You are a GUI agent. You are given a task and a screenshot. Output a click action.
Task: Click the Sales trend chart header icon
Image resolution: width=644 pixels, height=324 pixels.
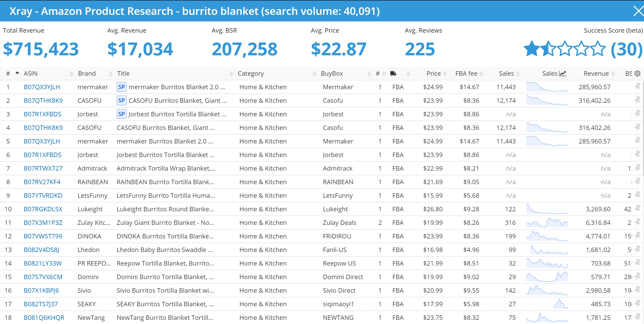[563, 74]
